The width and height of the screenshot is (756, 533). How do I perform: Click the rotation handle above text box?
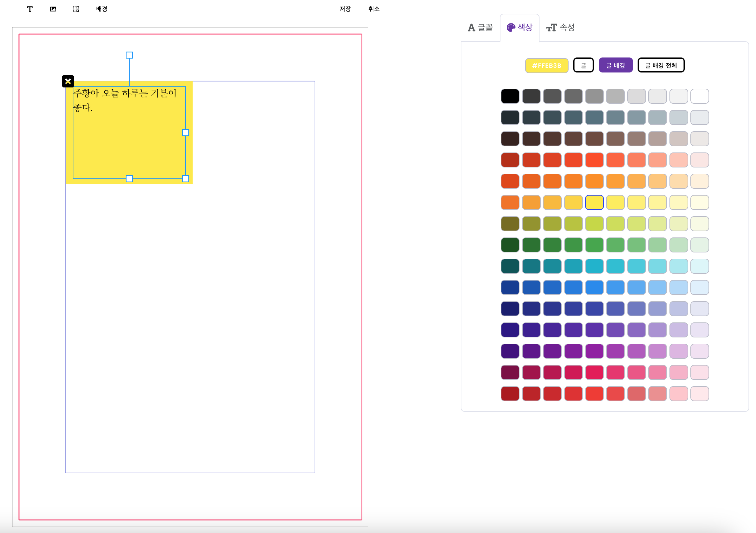(x=129, y=55)
